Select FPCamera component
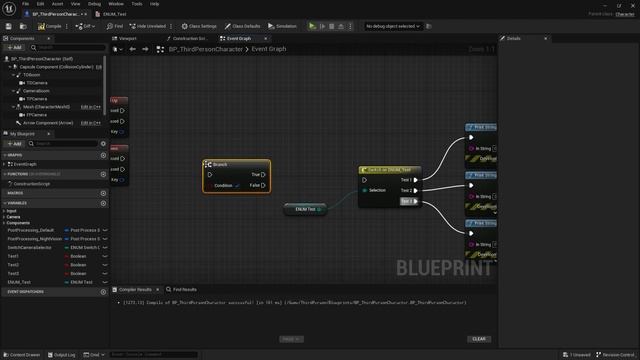Image resolution: width=640 pixels, height=360 pixels. [37, 115]
